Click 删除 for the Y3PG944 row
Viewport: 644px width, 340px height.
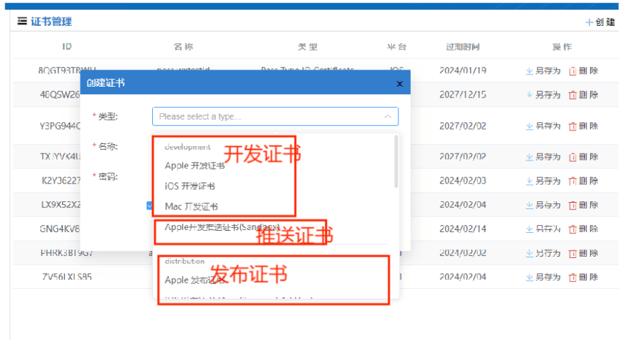[x=583, y=126]
